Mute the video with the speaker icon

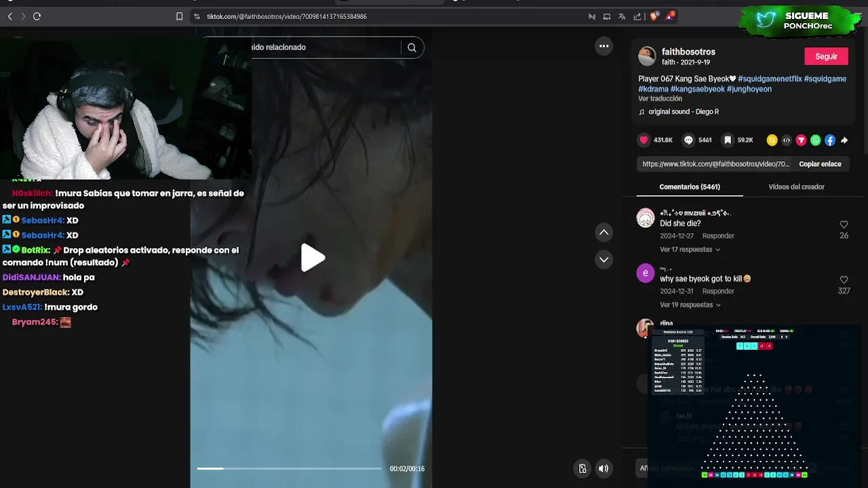tap(603, 468)
